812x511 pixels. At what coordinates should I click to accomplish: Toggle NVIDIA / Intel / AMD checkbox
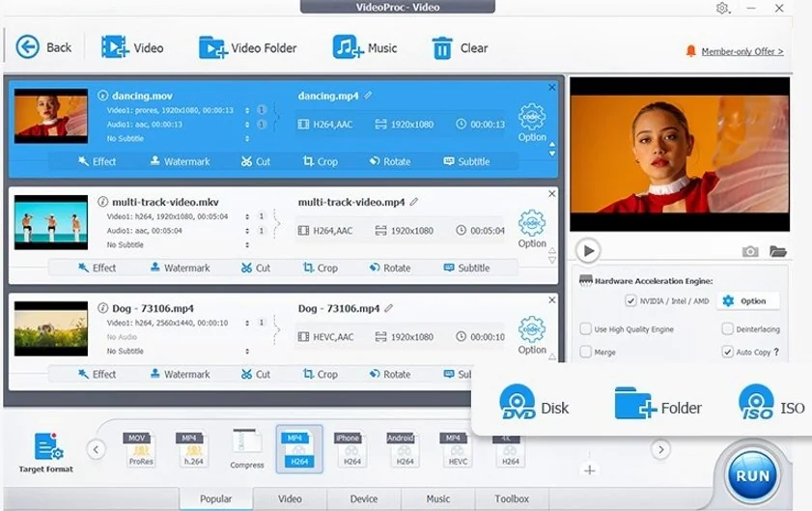click(x=630, y=300)
